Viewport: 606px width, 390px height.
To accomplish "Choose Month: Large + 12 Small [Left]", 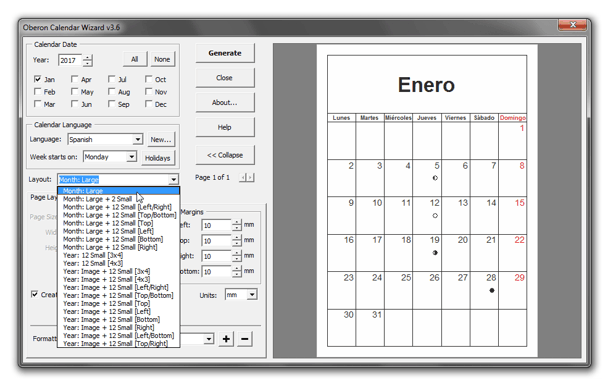I will [119, 231].
